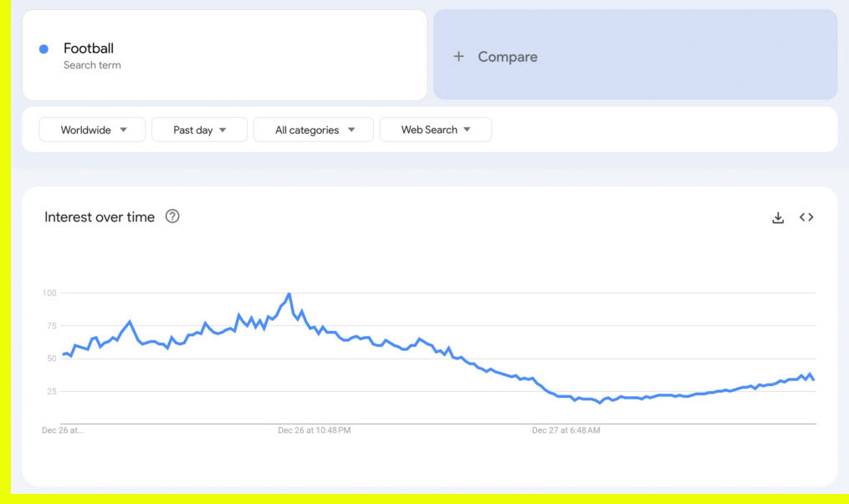This screenshot has height=504, width=849.
Task: Click the 25 y-axis value label
Action: coord(51,391)
